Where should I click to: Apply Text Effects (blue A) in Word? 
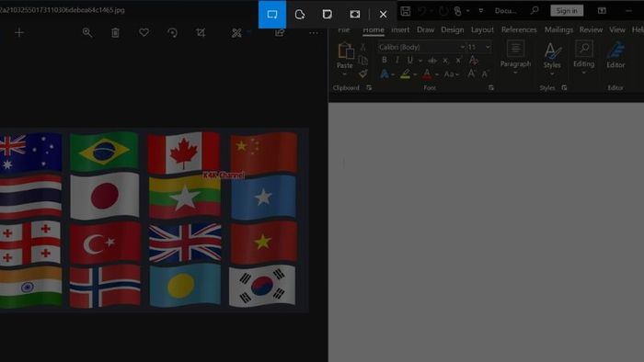[384, 74]
